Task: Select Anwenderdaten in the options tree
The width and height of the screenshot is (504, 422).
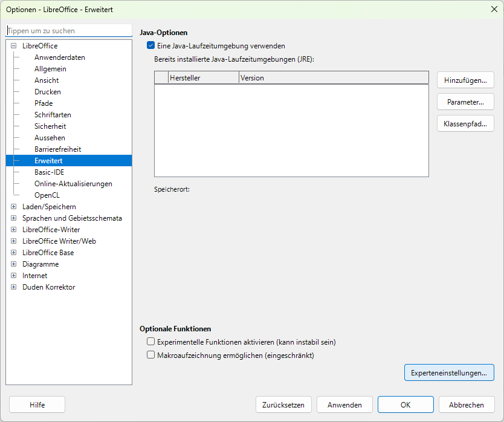Action: 59,57
